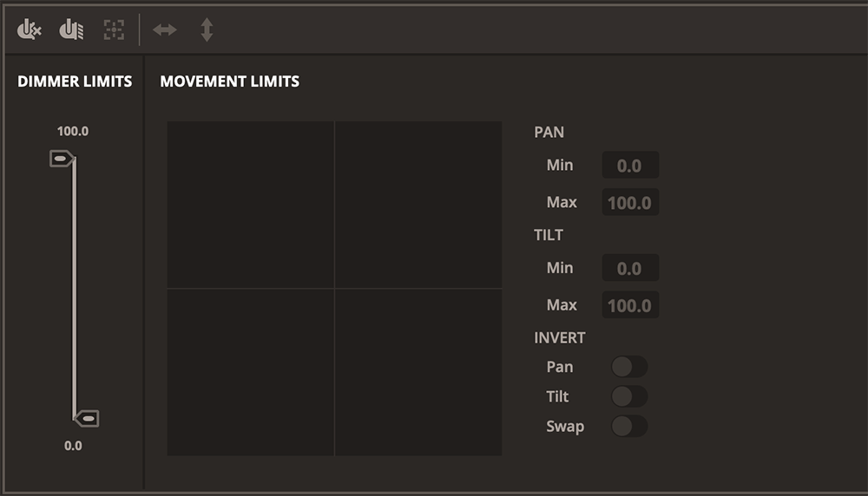The height and width of the screenshot is (496, 868).
Task: Click the horizontal double-arrow icon
Action: (x=165, y=30)
